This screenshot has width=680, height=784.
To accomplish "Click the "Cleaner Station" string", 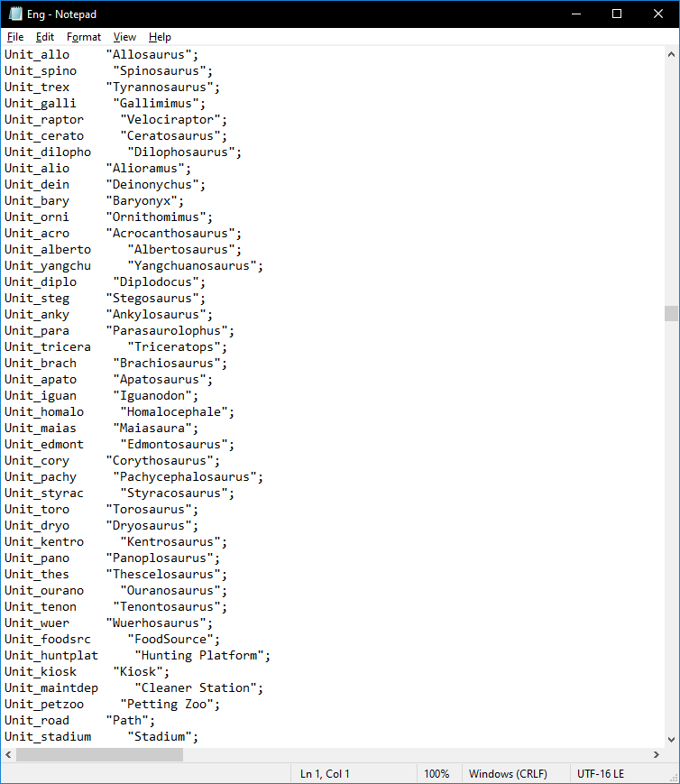I will [199, 688].
